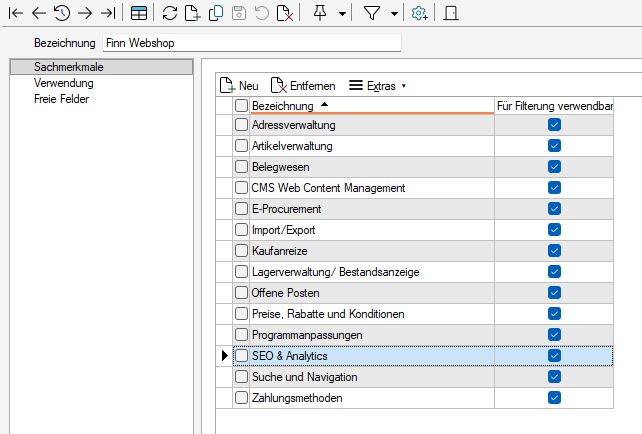
Task: Toggle select-all checkbox in header
Action: click(x=242, y=106)
